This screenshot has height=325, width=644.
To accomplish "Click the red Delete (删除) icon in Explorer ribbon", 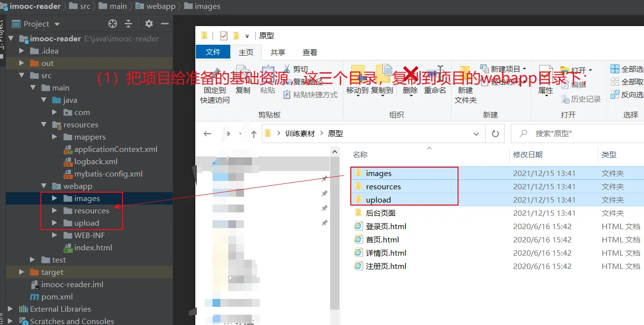I will pyautogui.click(x=410, y=75).
